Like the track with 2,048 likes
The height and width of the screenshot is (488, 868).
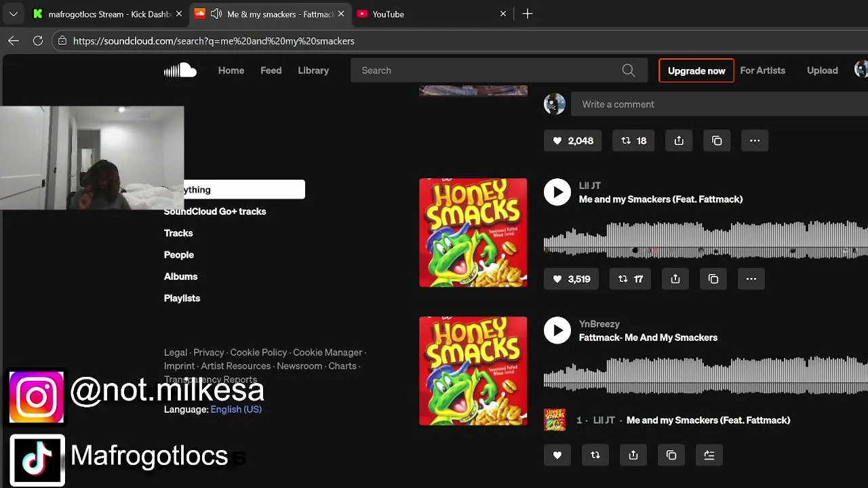click(572, 141)
